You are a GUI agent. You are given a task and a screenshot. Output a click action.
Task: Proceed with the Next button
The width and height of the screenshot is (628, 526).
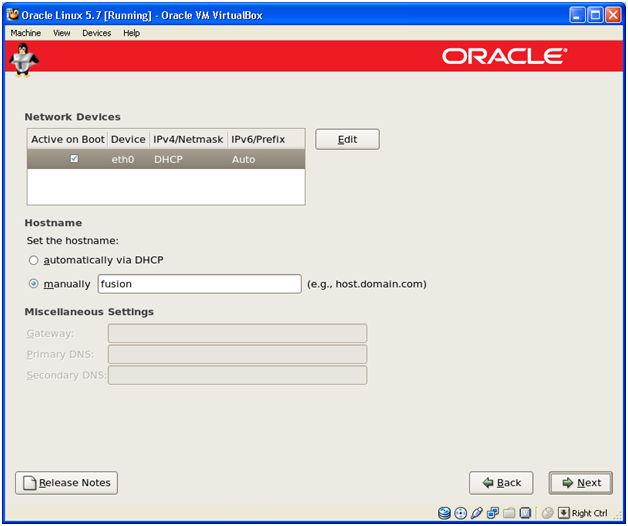tap(581, 483)
